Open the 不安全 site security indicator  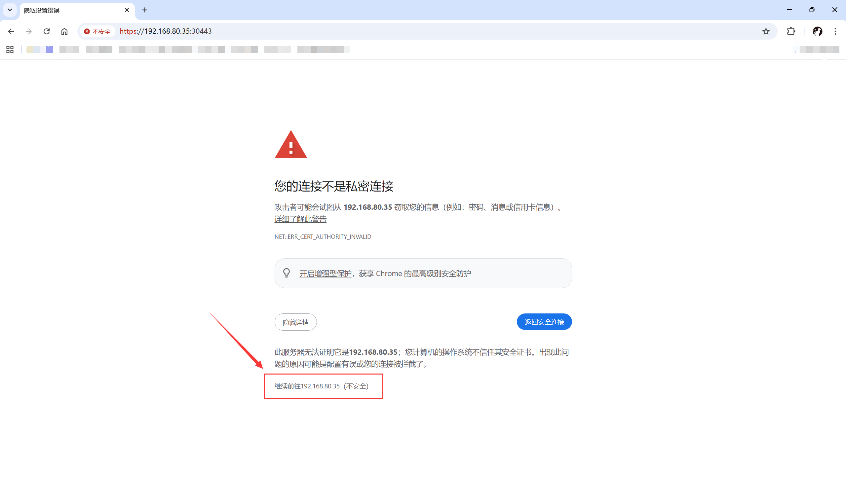(x=98, y=31)
